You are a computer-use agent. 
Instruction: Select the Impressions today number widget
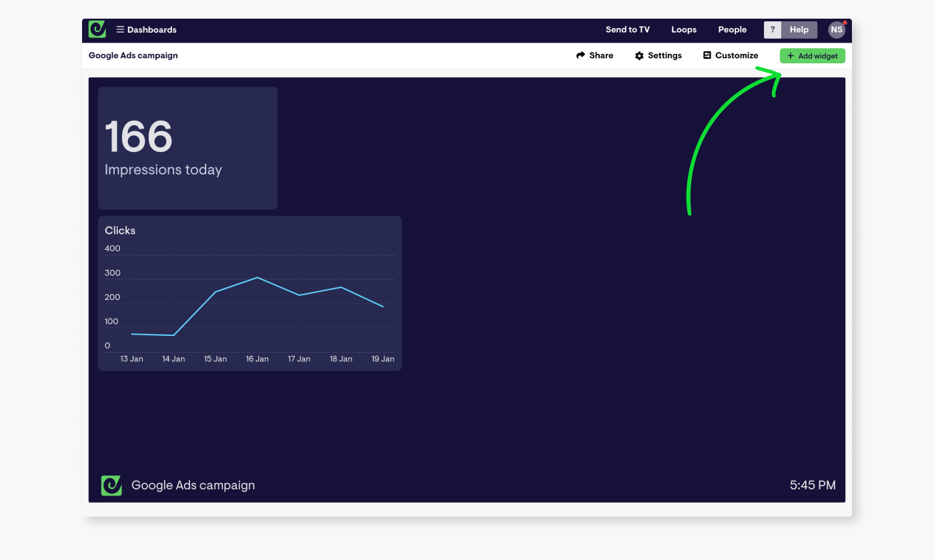click(187, 147)
